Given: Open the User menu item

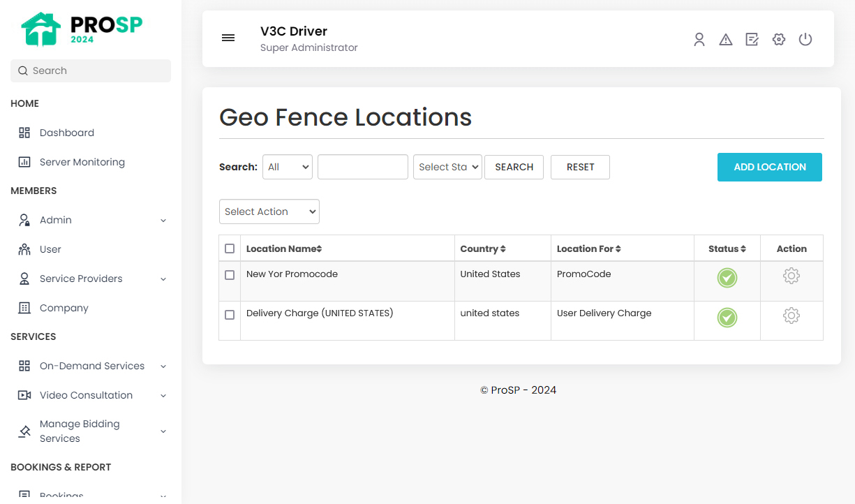Looking at the screenshot, I should click(x=50, y=249).
